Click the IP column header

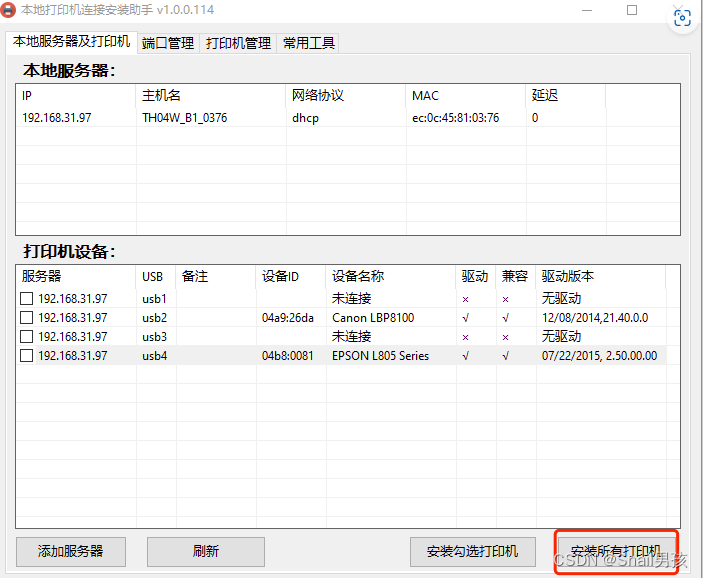(75, 96)
